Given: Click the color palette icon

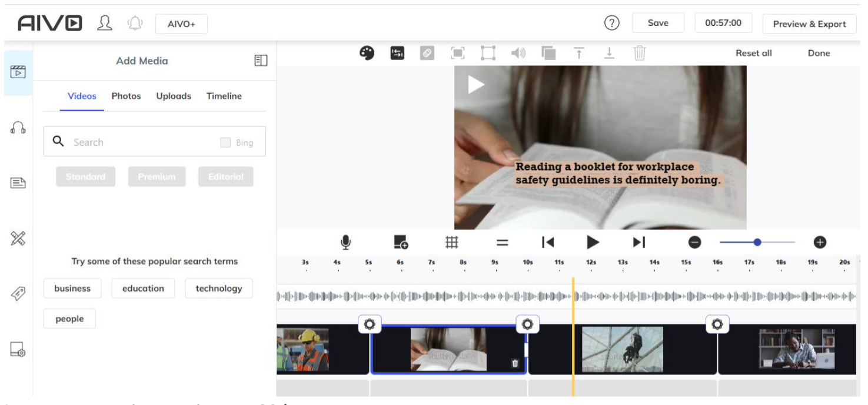Looking at the screenshot, I should coord(367,53).
